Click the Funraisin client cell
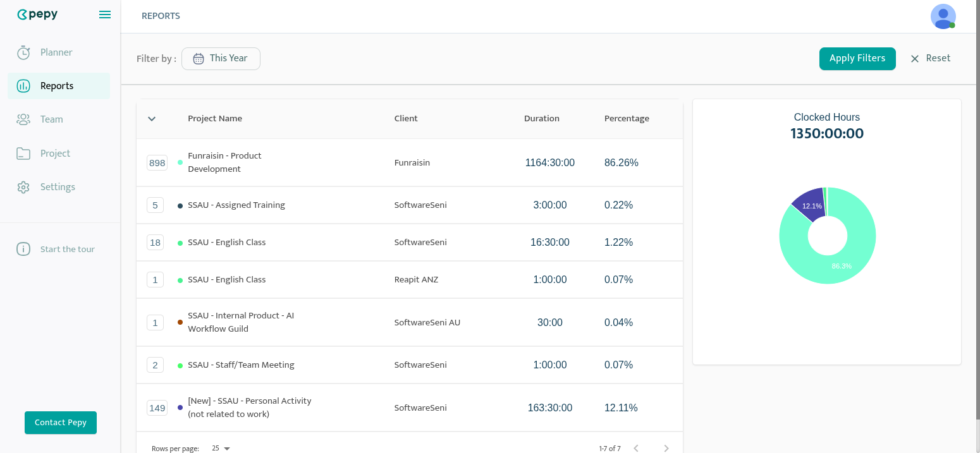Viewport: 980px width, 453px height. pyautogui.click(x=412, y=163)
